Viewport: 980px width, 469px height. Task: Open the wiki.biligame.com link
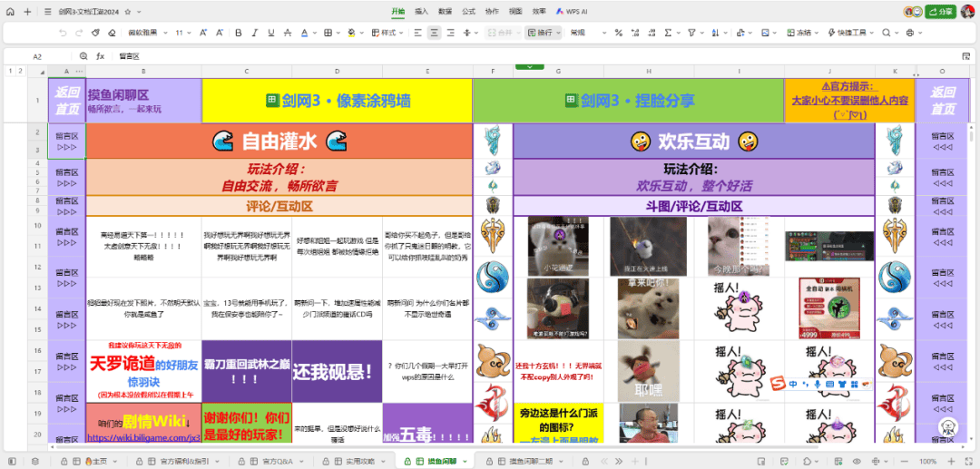point(143,438)
